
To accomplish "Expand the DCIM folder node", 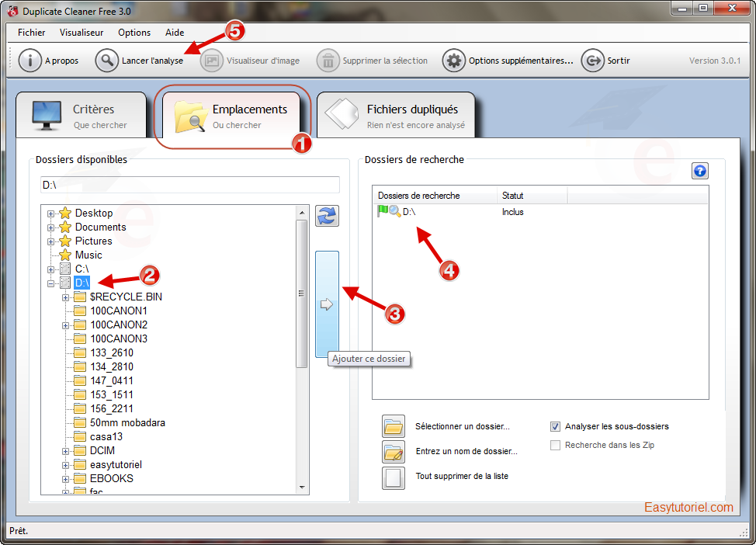I will click(65, 451).
